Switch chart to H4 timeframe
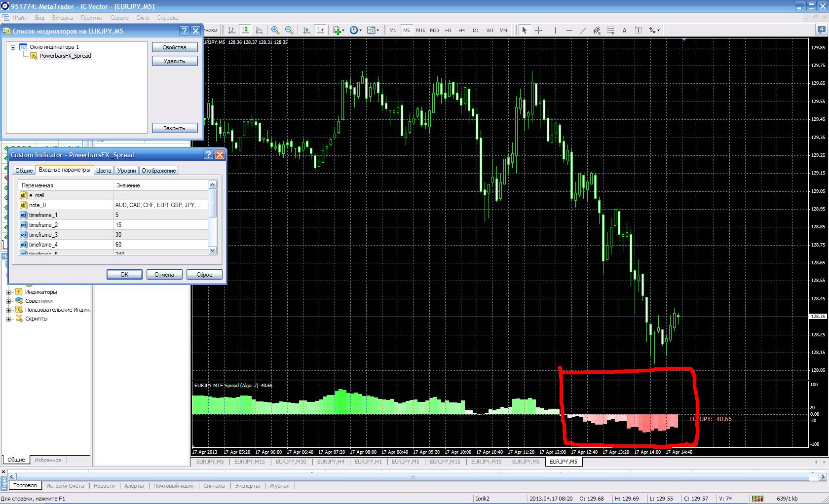This screenshot has height=504, width=829. [462, 30]
